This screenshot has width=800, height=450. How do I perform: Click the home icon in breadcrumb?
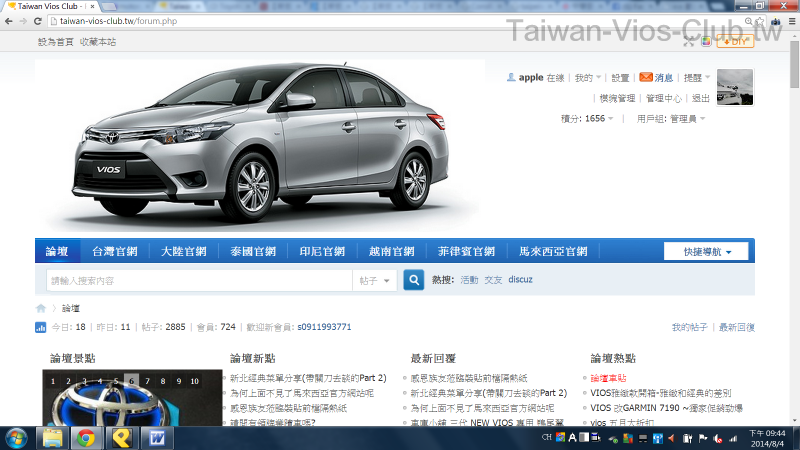pyautogui.click(x=41, y=308)
